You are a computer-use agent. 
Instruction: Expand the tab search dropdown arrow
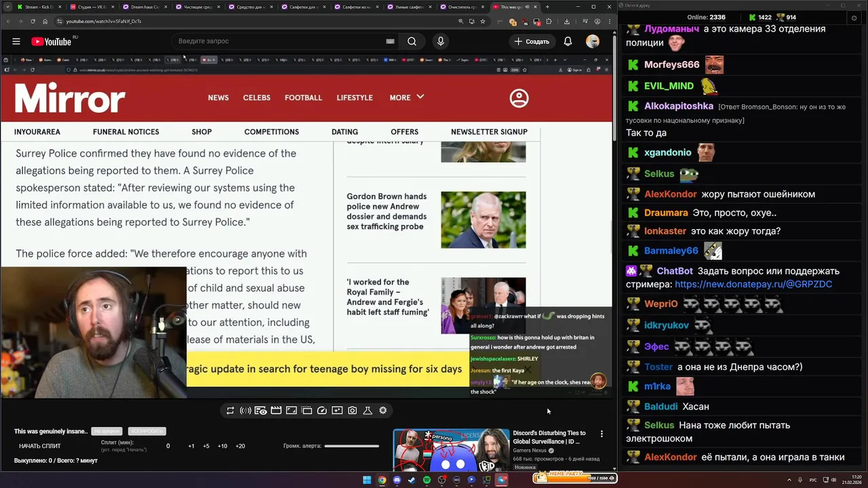click(6, 7)
